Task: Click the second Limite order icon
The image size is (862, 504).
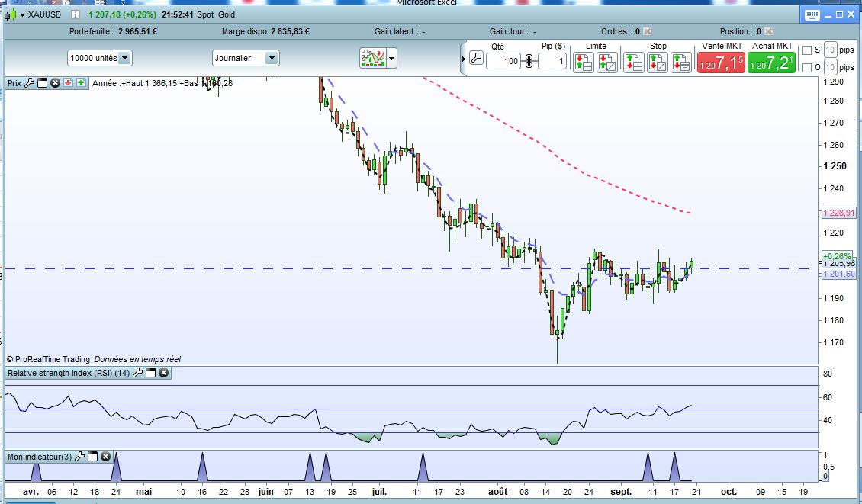Action: (607, 63)
